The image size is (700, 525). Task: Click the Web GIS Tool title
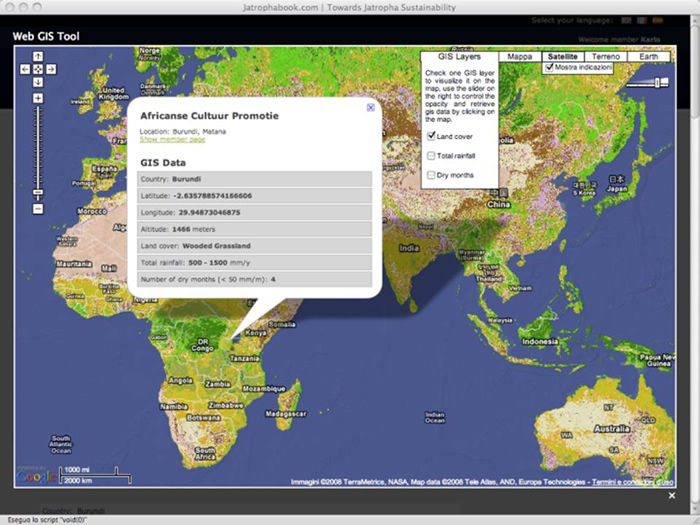click(46, 36)
